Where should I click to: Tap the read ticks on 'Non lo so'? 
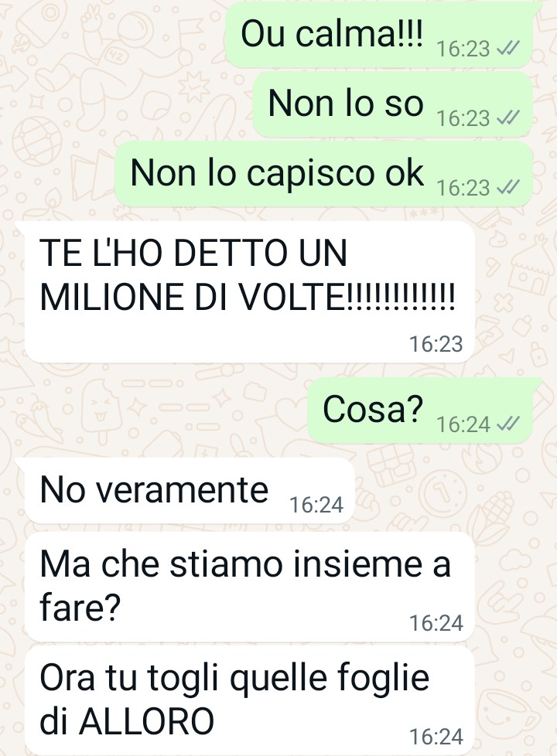pos(507,117)
